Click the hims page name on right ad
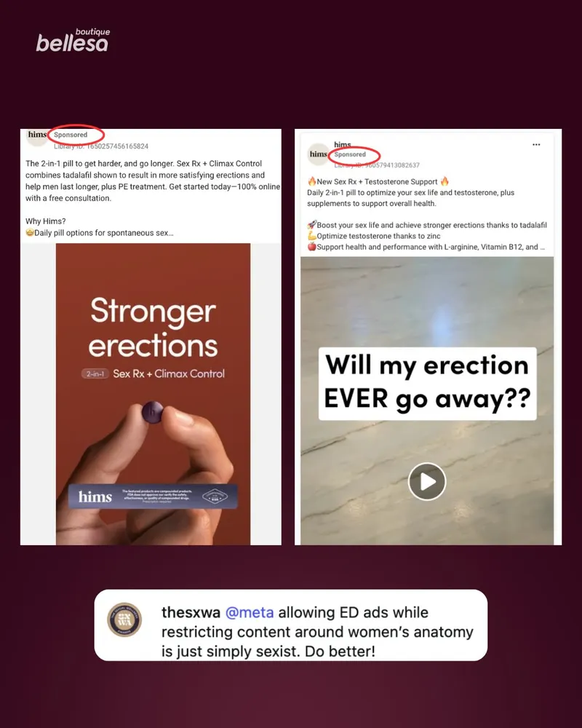582x728 pixels. pos(343,144)
